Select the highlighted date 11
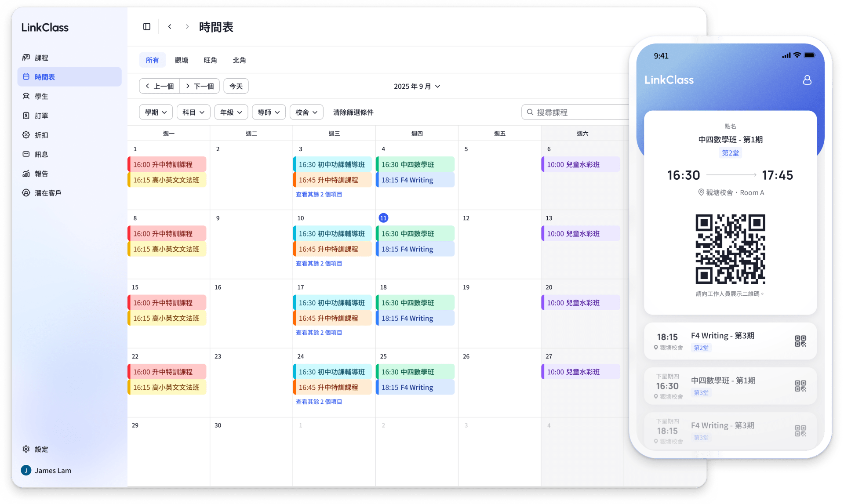 pyautogui.click(x=383, y=218)
